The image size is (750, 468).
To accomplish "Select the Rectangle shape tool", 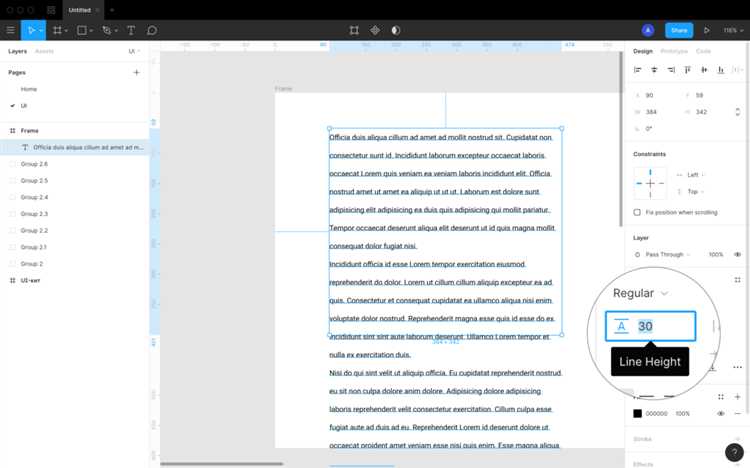I will (x=82, y=30).
